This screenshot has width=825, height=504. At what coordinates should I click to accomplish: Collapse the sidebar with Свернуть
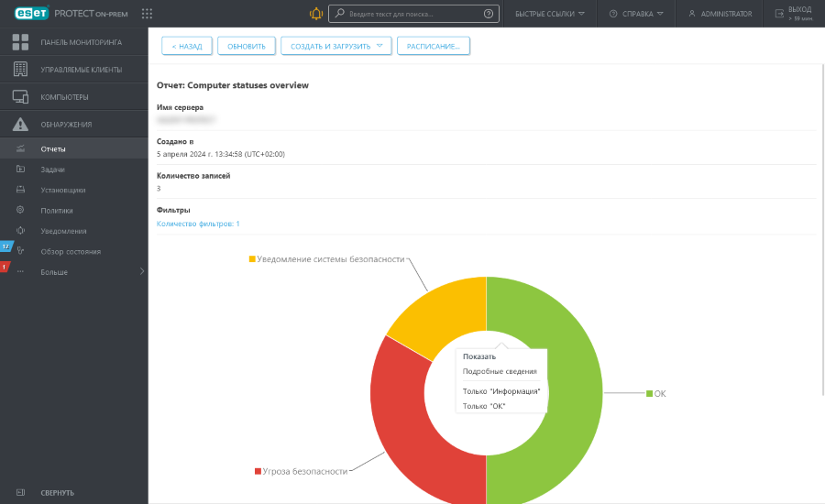point(57,492)
